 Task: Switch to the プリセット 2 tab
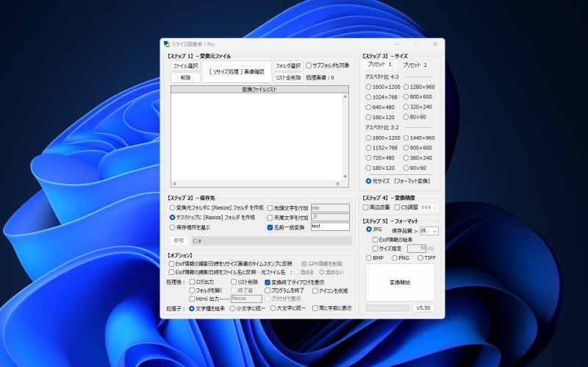(415, 65)
